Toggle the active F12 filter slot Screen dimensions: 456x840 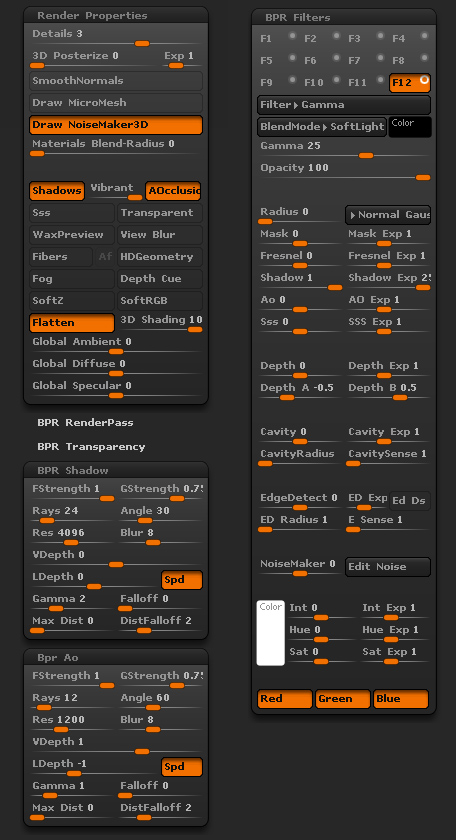click(410, 83)
